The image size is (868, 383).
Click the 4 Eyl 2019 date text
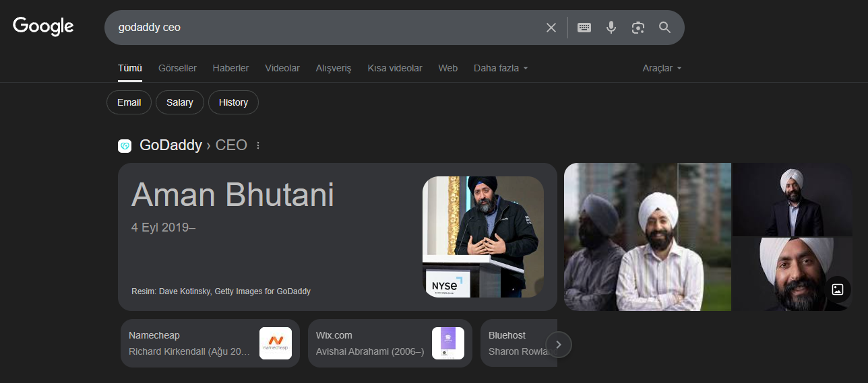(163, 228)
